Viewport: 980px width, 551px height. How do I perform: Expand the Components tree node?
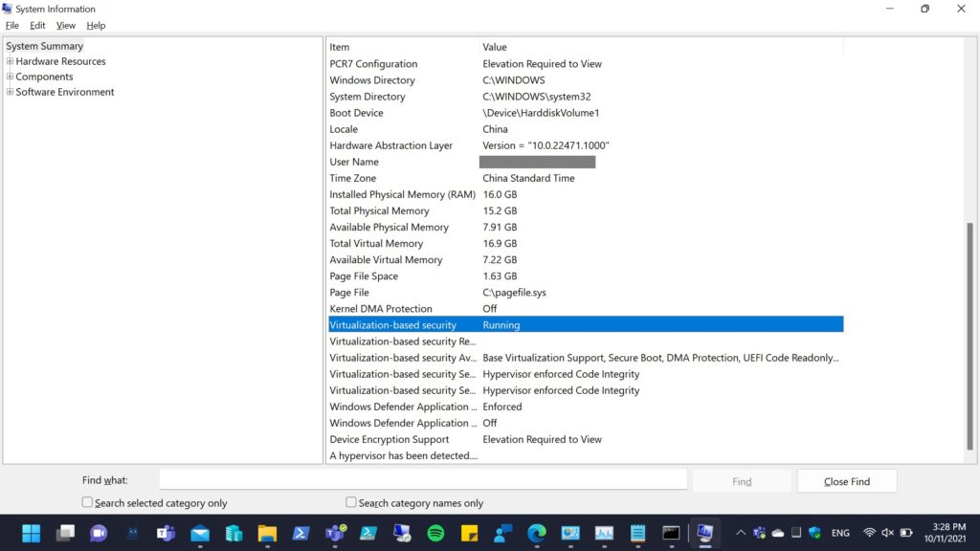pyautogui.click(x=11, y=77)
